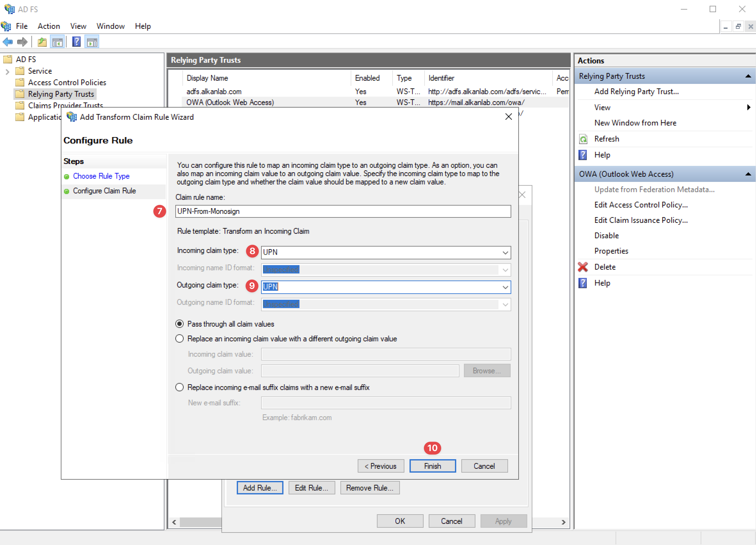Select Replace incoming claim value option

[x=179, y=338]
